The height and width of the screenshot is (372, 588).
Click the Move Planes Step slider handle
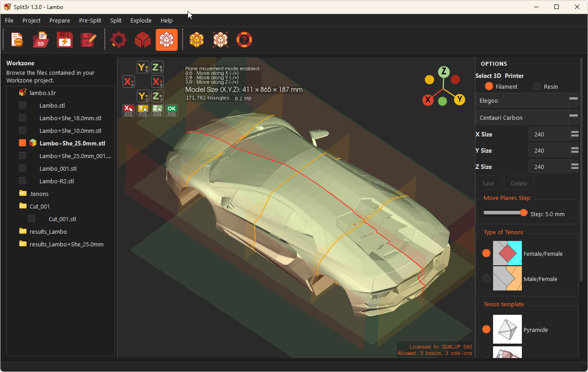(x=524, y=213)
